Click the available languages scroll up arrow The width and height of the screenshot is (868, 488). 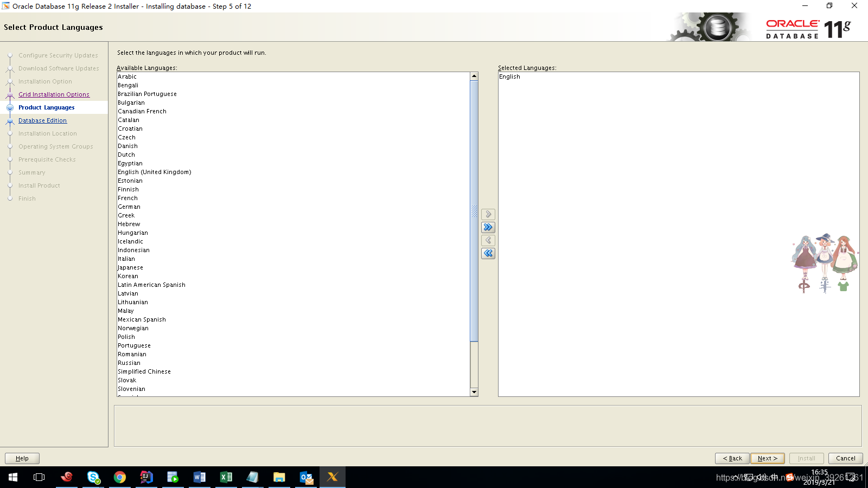point(474,76)
